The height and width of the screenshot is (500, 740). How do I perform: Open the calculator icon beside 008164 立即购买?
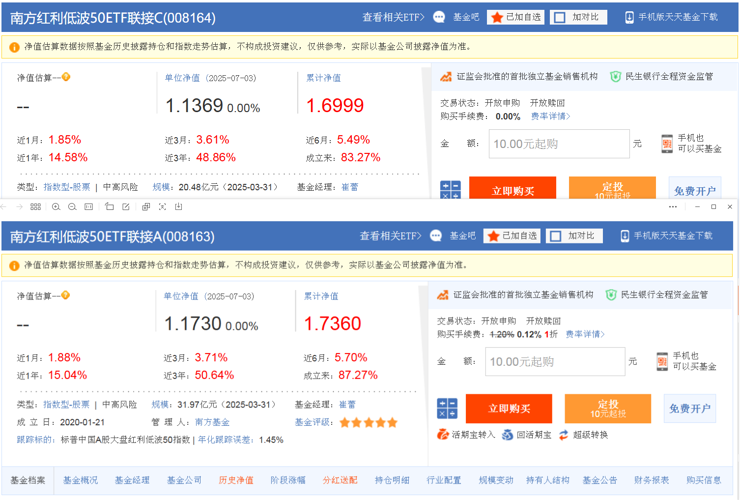pos(450,190)
